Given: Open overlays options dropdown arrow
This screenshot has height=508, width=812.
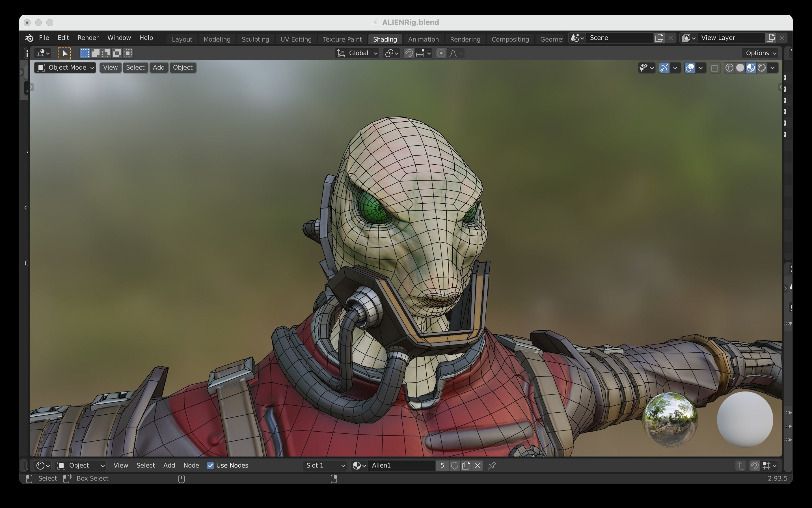Looking at the screenshot, I should pyautogui.click(x=701, y=68).
